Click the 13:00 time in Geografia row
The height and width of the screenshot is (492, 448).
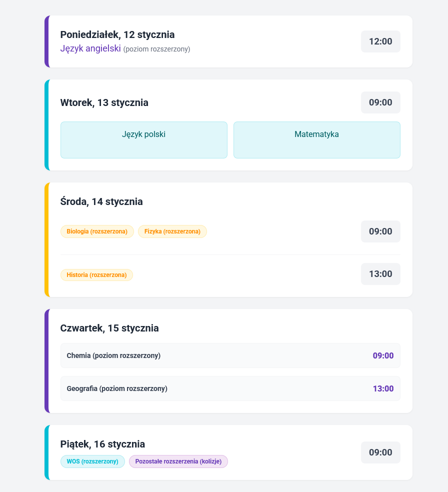tap(383, 388)
